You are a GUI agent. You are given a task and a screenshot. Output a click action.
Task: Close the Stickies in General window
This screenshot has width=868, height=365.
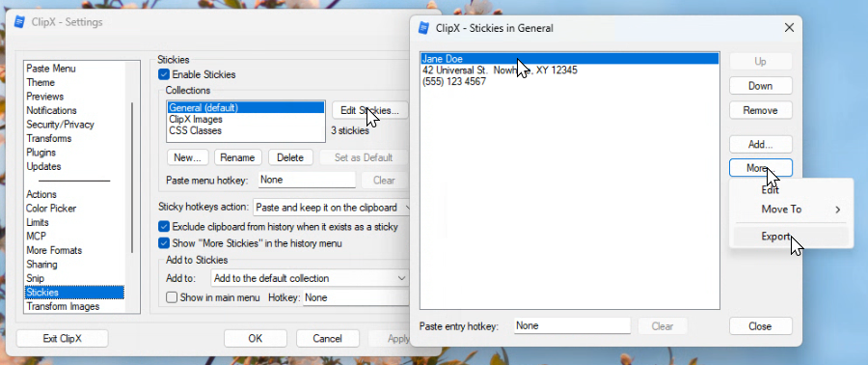(x=789, y=28)
